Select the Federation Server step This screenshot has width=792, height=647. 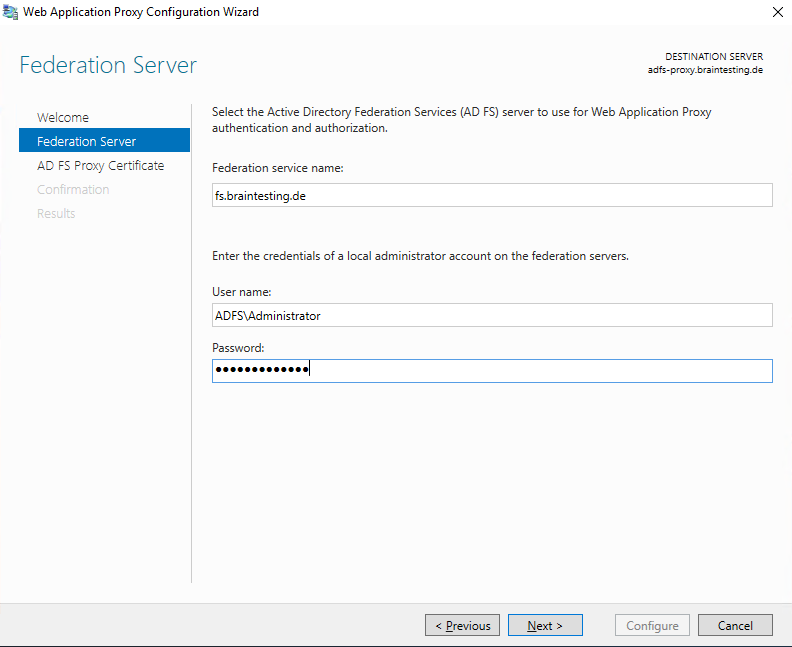105,141
